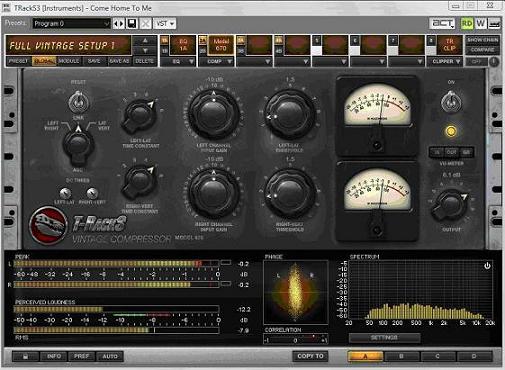The image size is (505, 370).
Task: Set VU meter to OUT mode
Action: pyautogui.click(x=451, y=152)
